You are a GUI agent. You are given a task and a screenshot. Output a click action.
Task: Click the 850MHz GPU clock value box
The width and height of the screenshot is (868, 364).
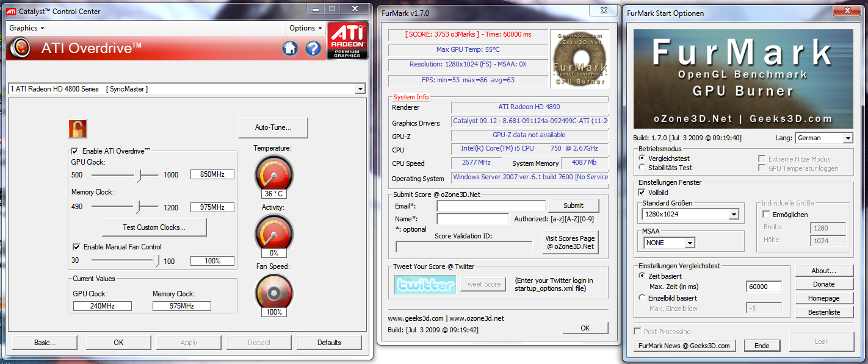pyautogui.click(x=212, y=174)
